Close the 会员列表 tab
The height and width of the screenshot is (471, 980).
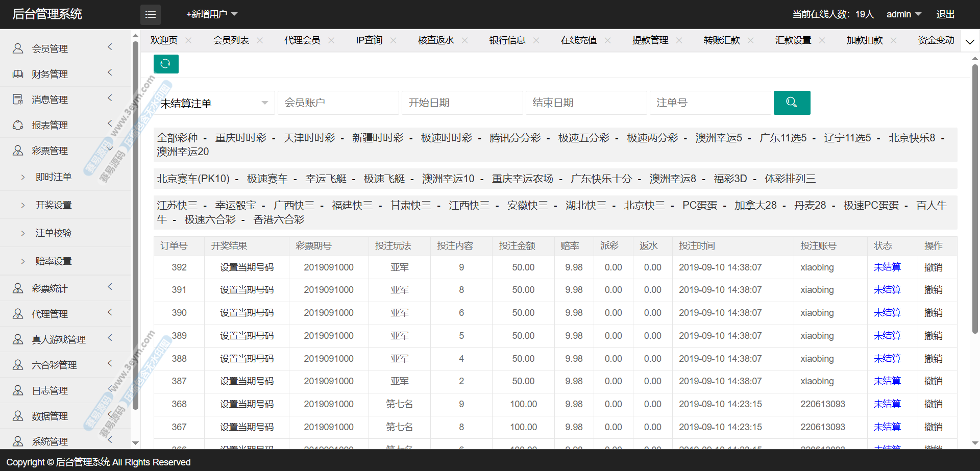click(260, 40)
